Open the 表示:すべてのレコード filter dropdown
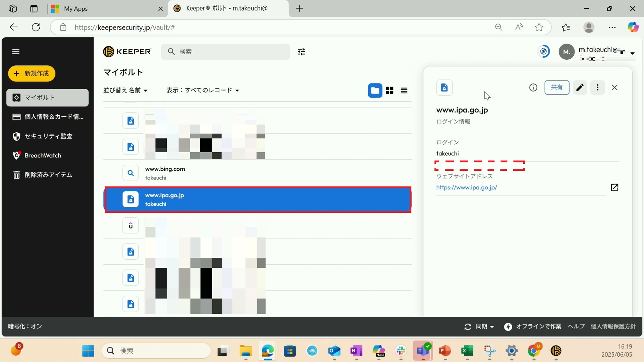644x362 pixels. click(x=203, y=90)
